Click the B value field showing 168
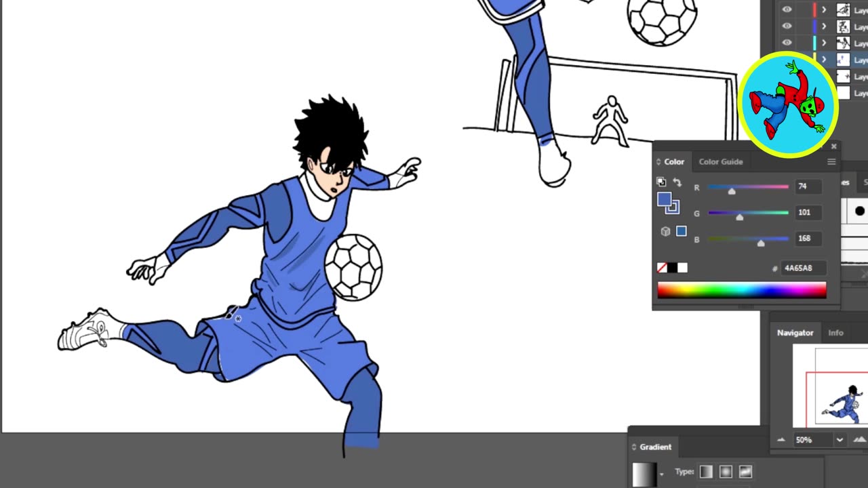This screenshot has width=868, height=488. 808,238
